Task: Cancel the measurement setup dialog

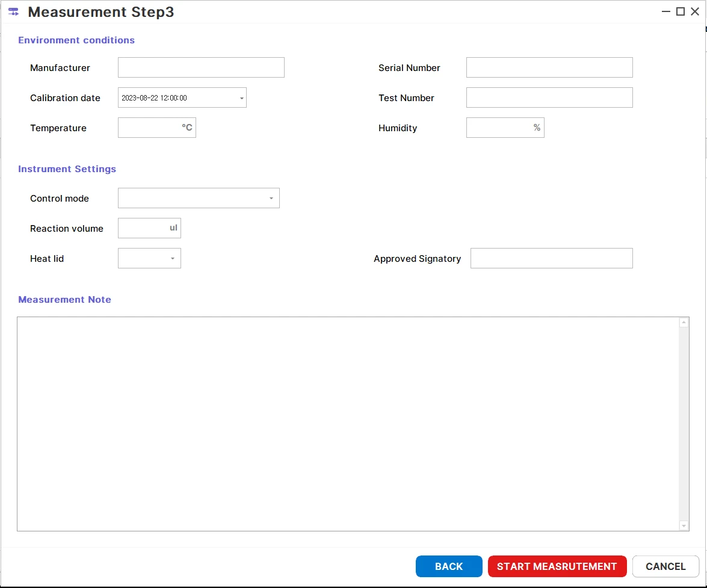Action: coord(665,566)
